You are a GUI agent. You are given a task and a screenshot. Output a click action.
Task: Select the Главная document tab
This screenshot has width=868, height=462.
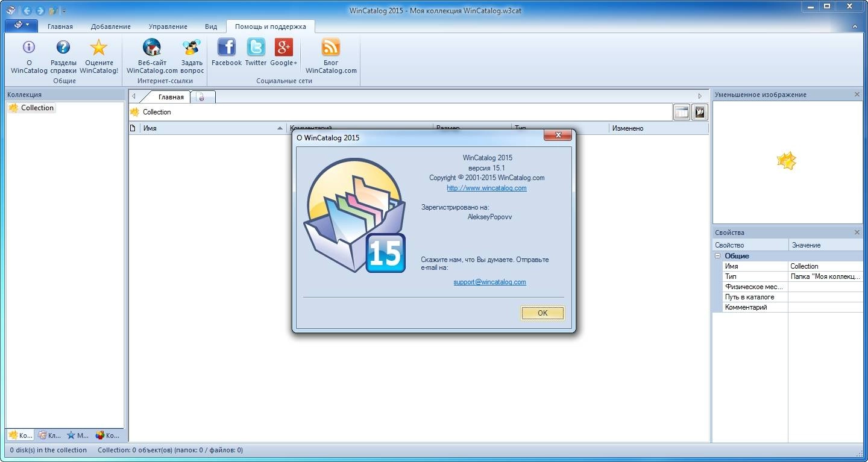[171, 96]
